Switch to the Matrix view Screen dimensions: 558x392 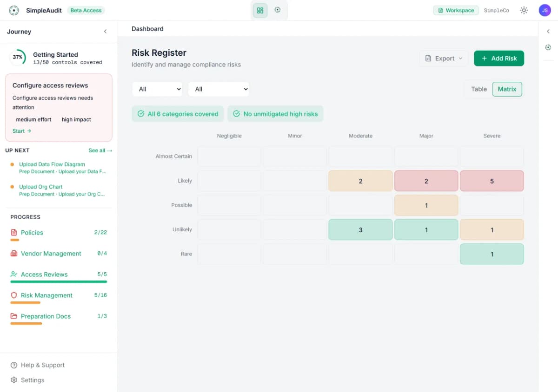pyautogui.click(x=507, y=89)
